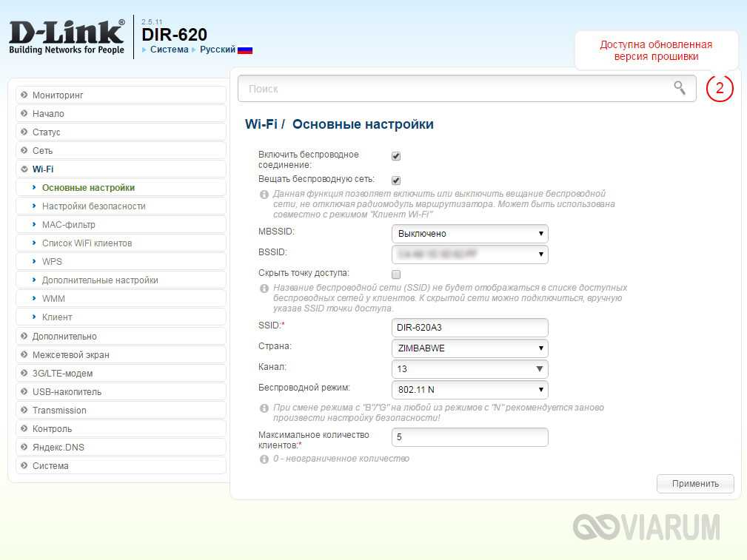Screen dimensions: 747x560
Task: Click info icon beside wireless mode note
Action: point(264,408)
